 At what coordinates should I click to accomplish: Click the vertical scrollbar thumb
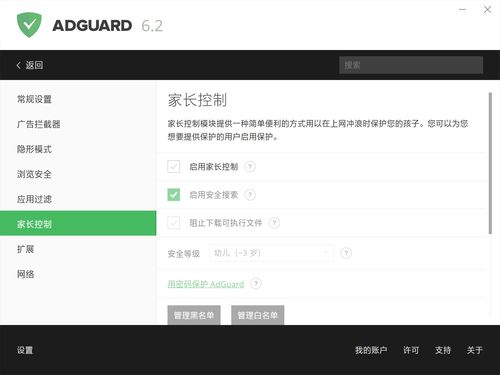coord(490,163)
